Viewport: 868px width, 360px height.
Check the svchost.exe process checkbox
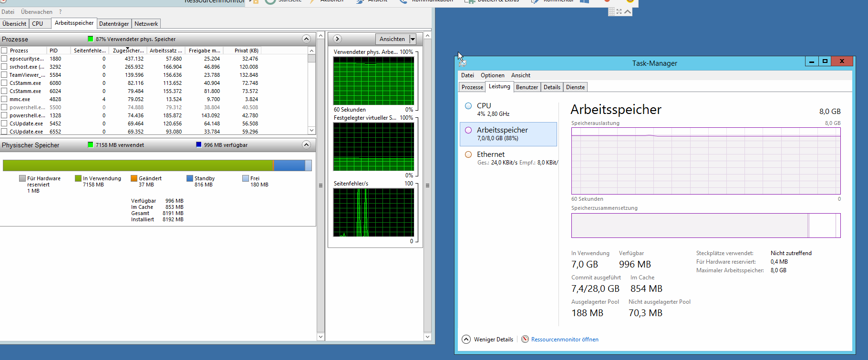coord(4,67)
